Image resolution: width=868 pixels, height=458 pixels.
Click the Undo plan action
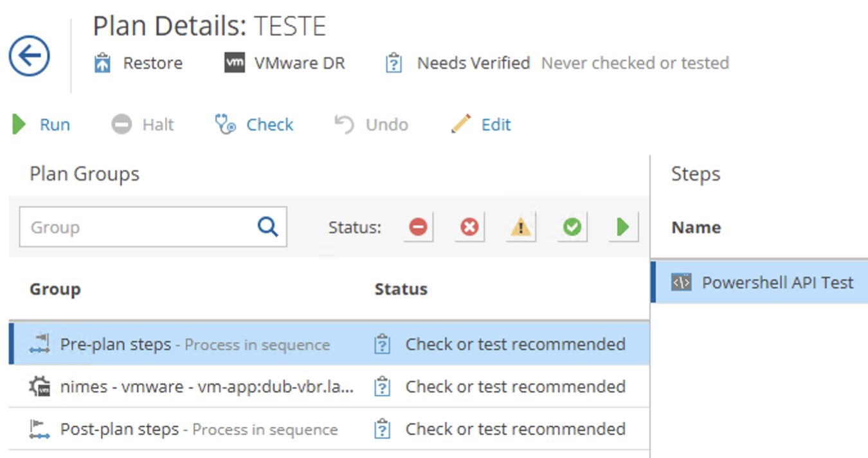(372, 124)
